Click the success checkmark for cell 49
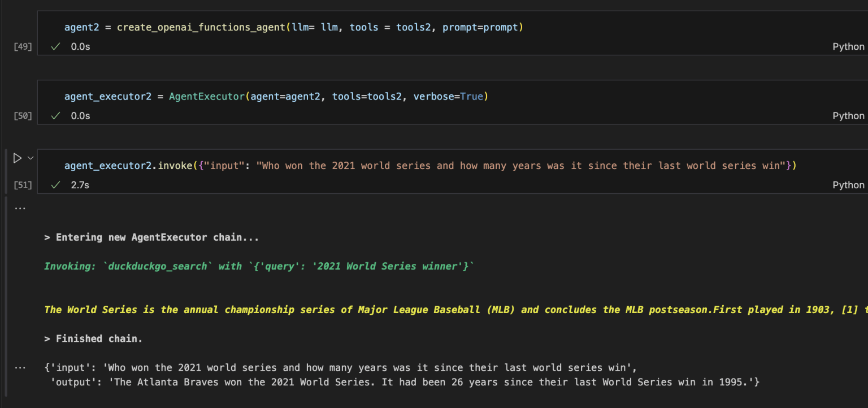 point(55,47)
